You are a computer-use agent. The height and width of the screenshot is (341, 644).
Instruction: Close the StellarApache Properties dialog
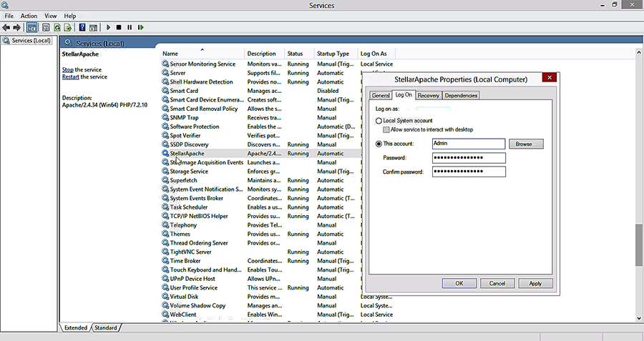click(x=549, y=77)
